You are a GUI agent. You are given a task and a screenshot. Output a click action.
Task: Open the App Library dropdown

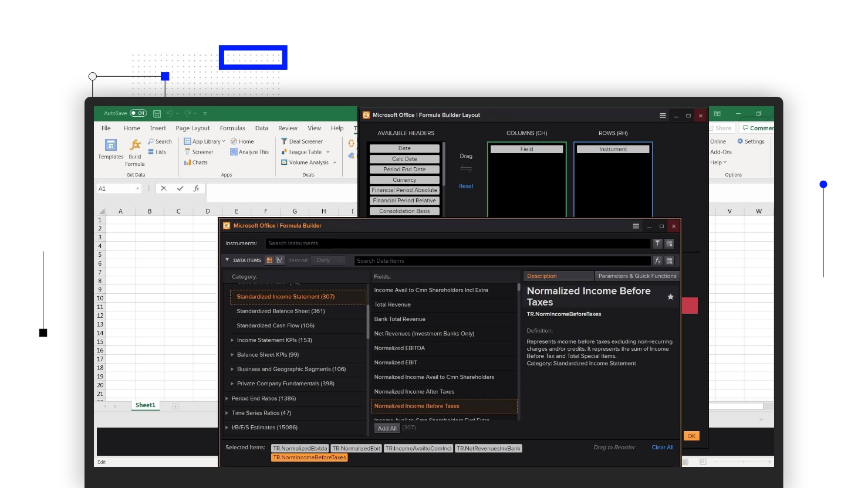click(204, 141)
